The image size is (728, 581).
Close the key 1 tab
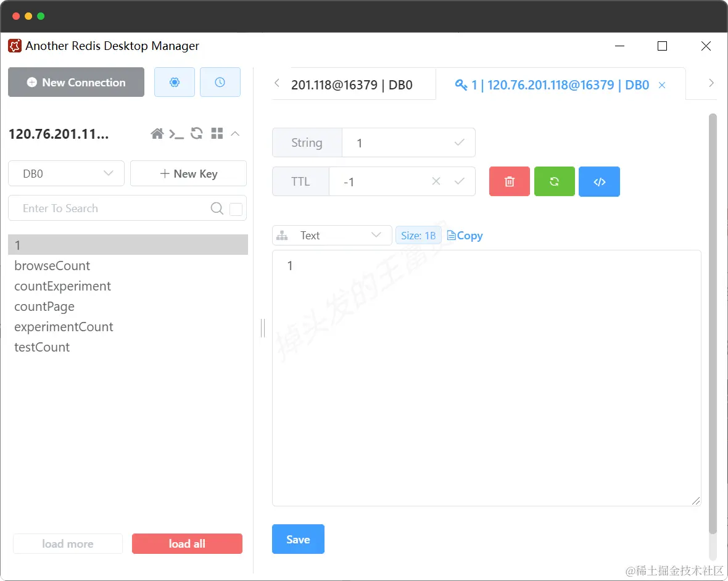tap(662, 85)
